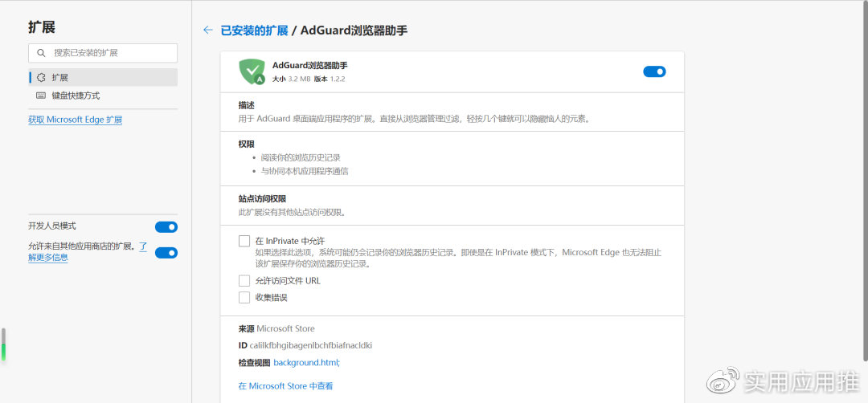Click the keyboard icon next to 键盘快捷方式
This screenshot has width=868, height=403.
coord(41,96)
